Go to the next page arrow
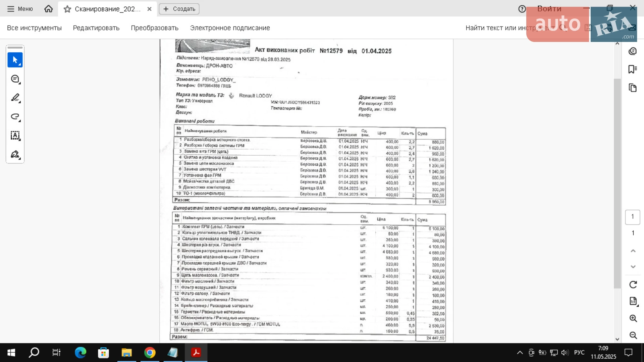644x362 pixels. tap(633, 267)
